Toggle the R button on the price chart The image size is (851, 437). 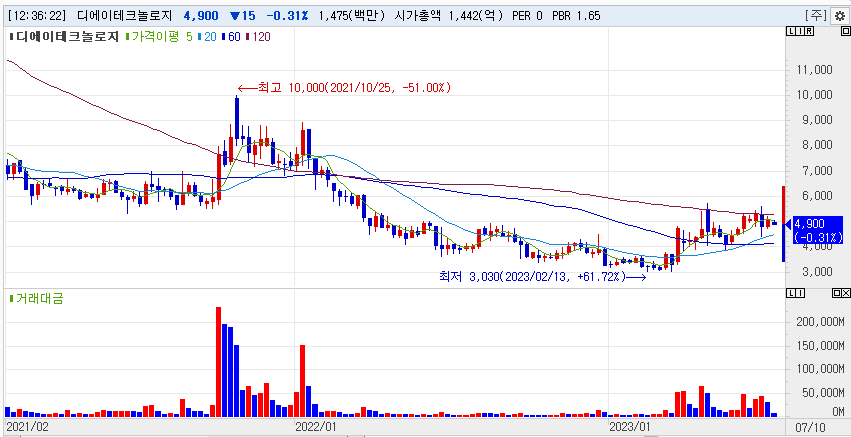point(809,31)
